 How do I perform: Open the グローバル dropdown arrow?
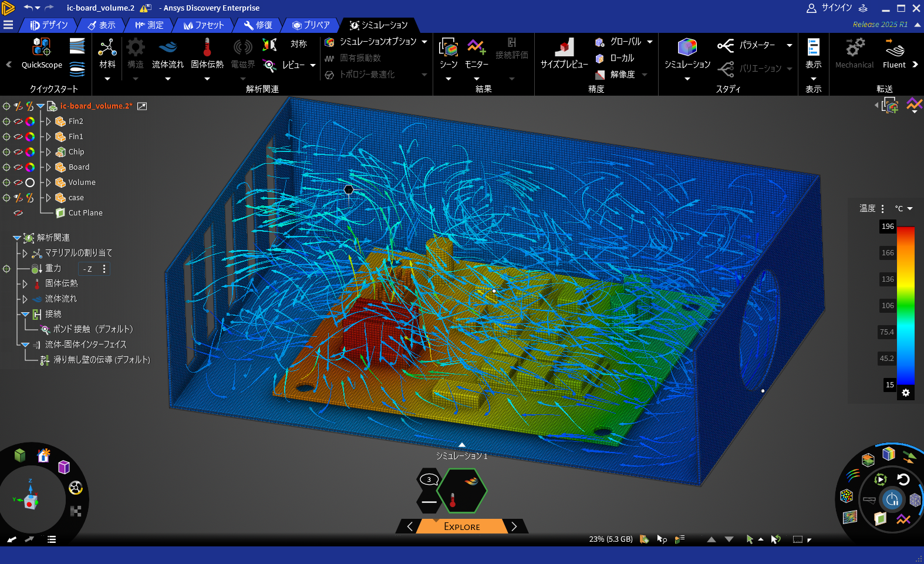(x=650, y=42)
